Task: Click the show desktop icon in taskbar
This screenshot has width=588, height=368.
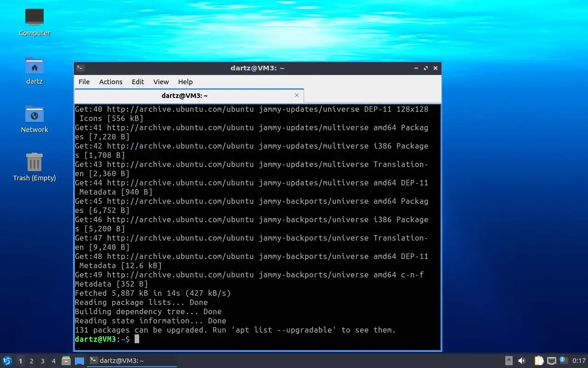Action: click(79, 361)
